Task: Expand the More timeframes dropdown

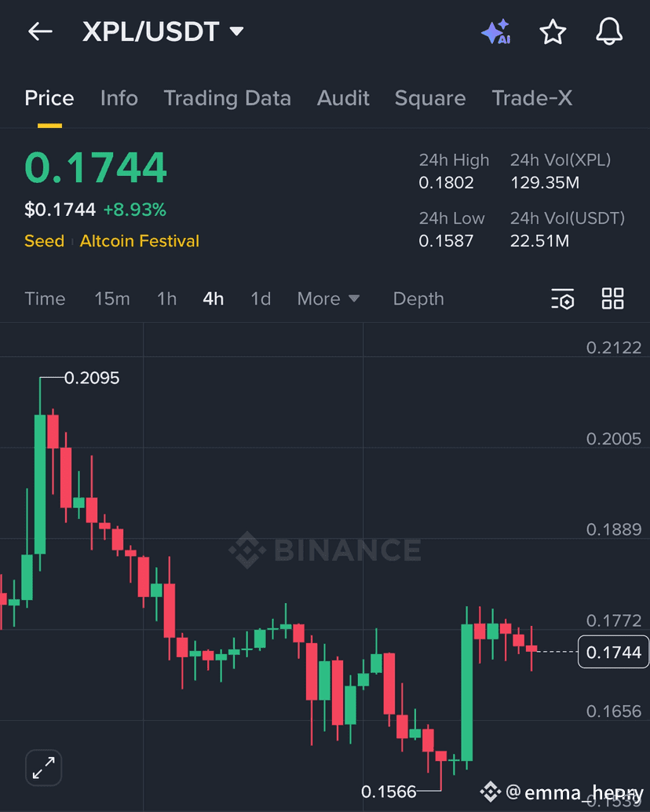Action: (x=328, y=298)
